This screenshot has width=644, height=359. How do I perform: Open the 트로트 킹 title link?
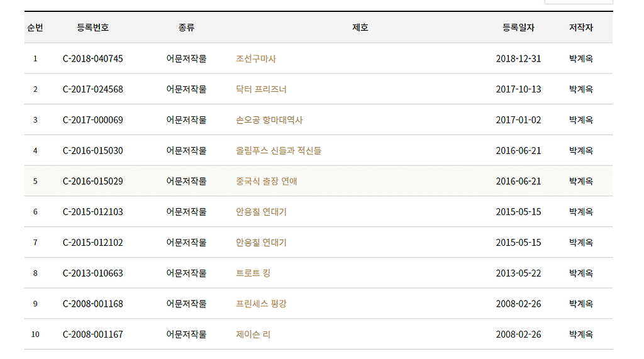coord(253,273)
